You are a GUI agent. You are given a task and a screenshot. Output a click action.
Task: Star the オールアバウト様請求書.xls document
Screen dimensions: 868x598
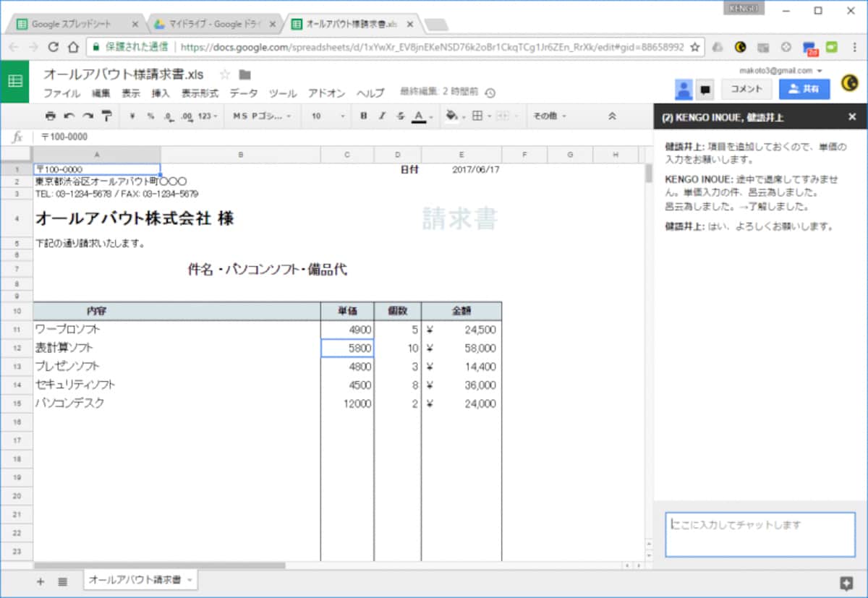click(225, 74)
